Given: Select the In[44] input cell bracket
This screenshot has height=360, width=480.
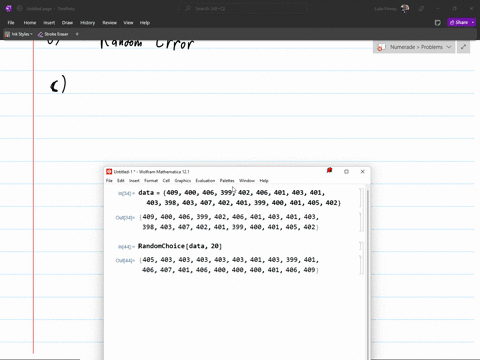Looking at the screenshot, I should [361, 246].
